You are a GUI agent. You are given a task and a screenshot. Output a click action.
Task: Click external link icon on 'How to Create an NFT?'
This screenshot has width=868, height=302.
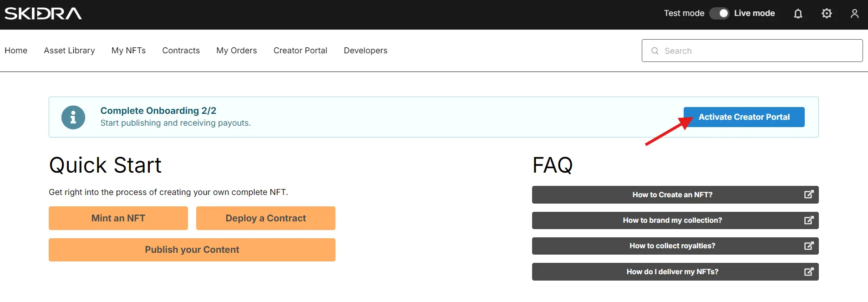[x=808, y=195]
